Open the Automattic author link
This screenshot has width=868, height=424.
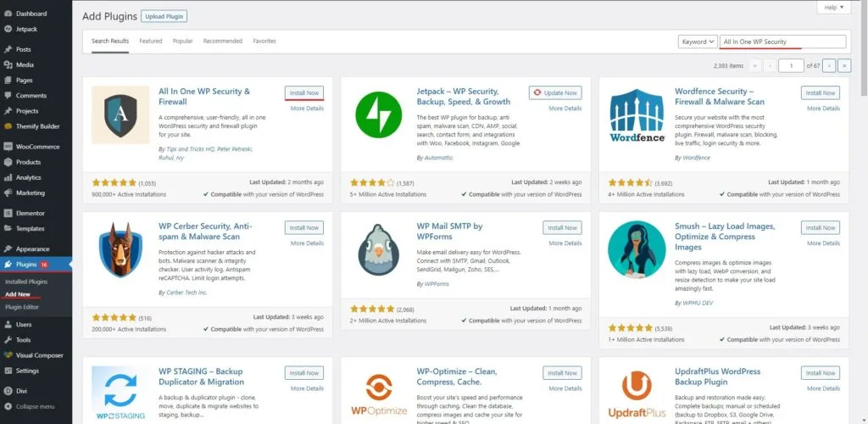point(438,158)
